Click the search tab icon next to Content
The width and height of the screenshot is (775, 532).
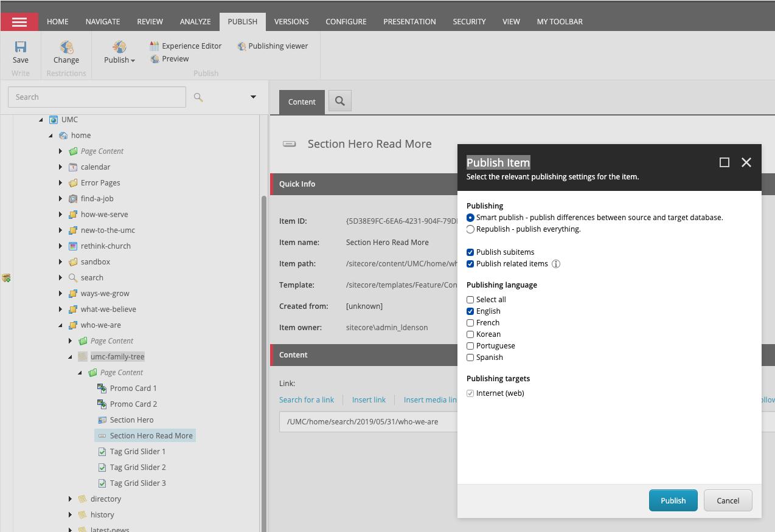click(340, 102)
